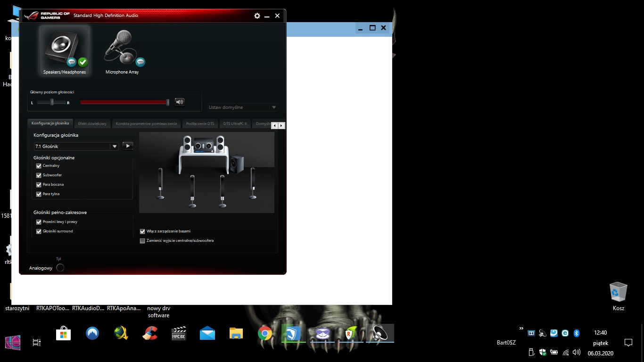Open the Safely Remove Hardware USB tray icon

pos(531,352)
